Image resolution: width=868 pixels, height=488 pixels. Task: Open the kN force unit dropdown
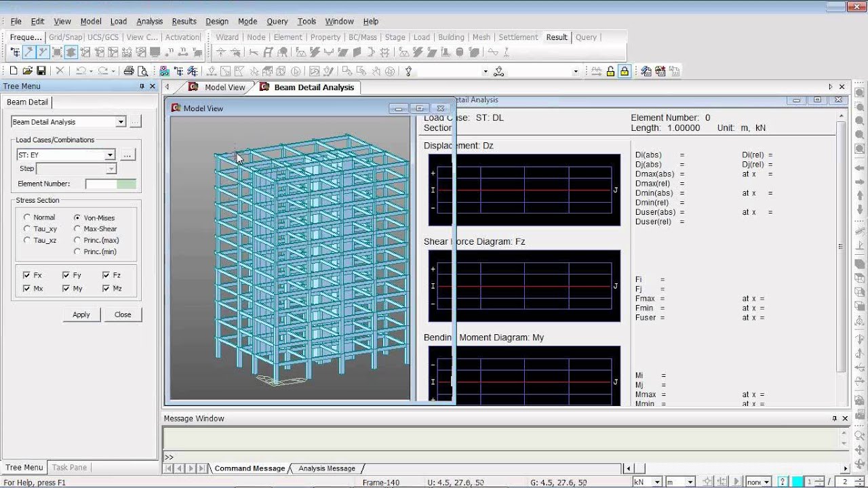[x=657, y=482]
